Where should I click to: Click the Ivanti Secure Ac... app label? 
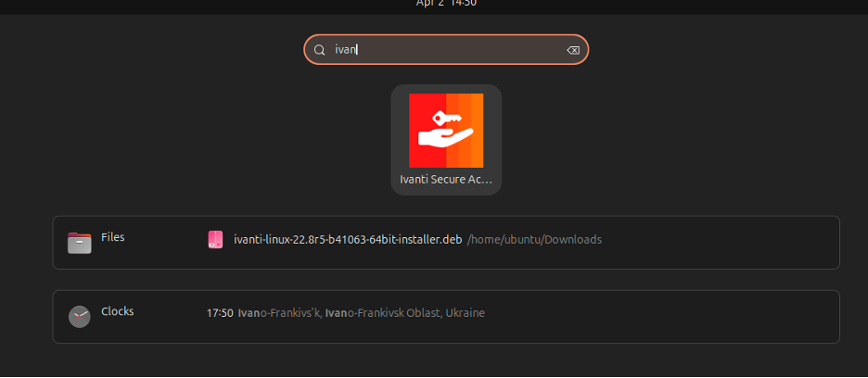coord(446,179)
